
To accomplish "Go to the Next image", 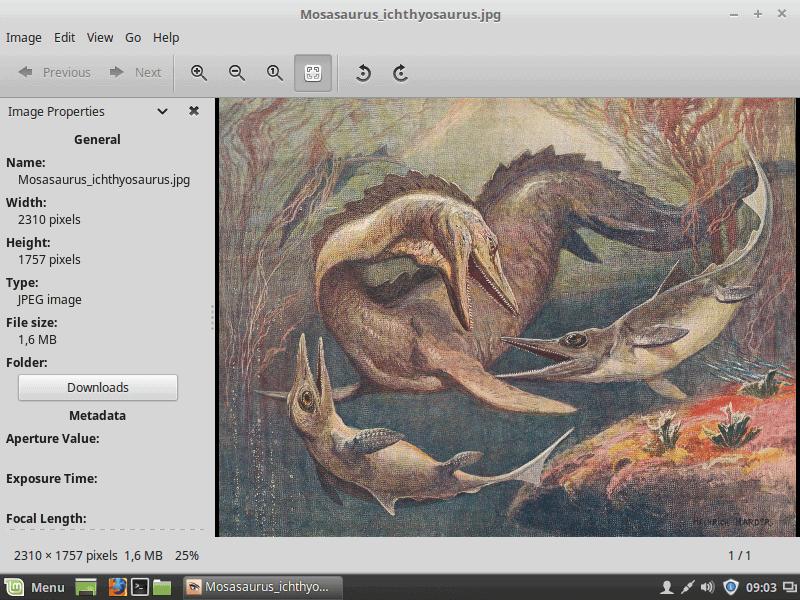I will tap(136, 72).
